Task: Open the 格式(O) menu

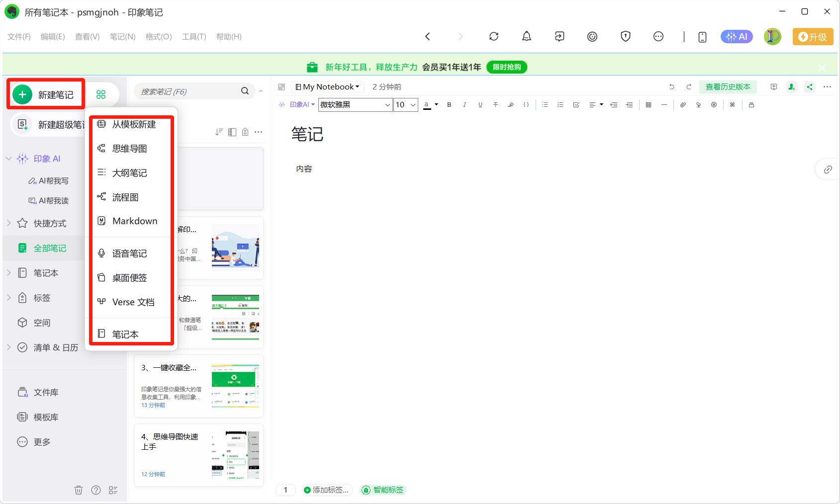Action: (159, 37)
